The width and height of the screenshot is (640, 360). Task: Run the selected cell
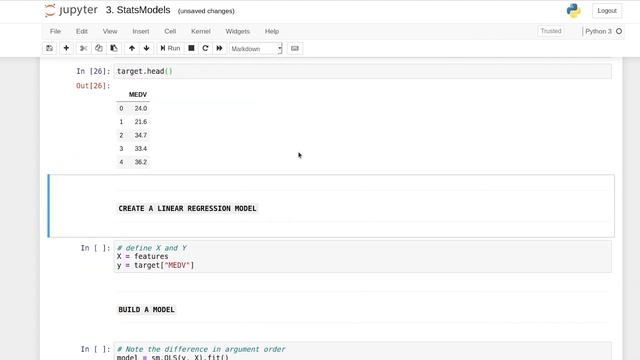170,49
